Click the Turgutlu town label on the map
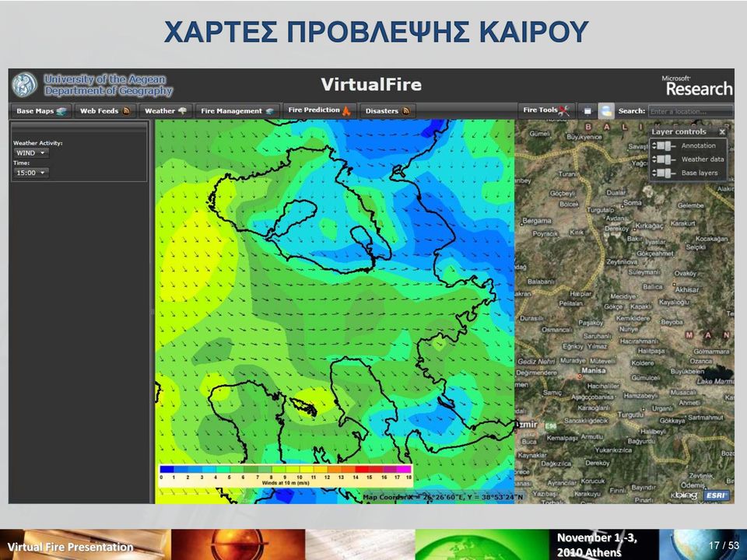This screenshot has width=747, height=560. [630, 415]
